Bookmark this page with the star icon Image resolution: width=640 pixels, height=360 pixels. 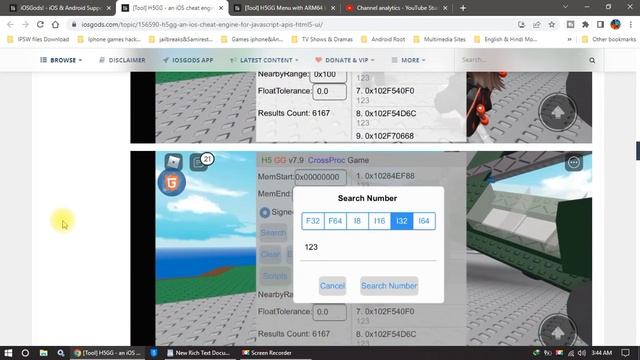click(552, 24)
